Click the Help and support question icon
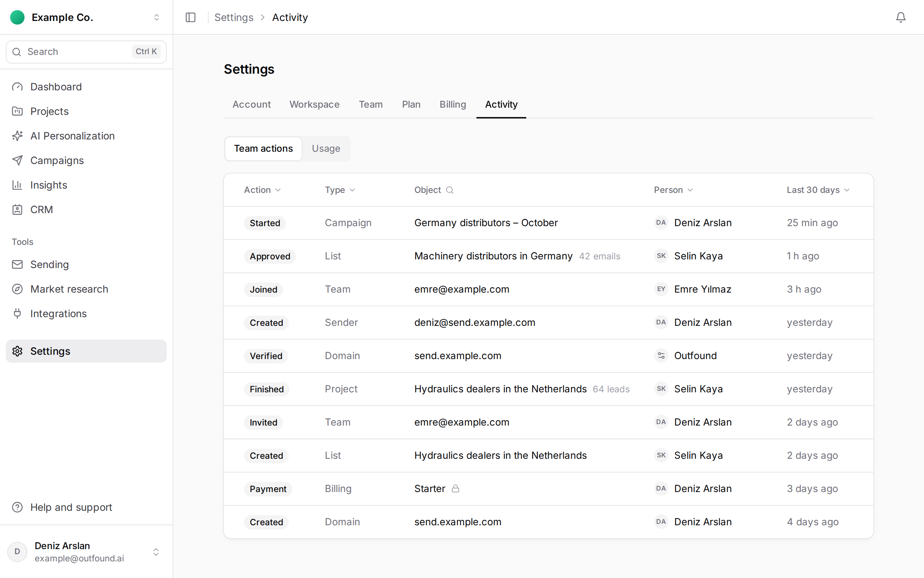Viewport: 924px width, 578px height. [x=17, y=507]
